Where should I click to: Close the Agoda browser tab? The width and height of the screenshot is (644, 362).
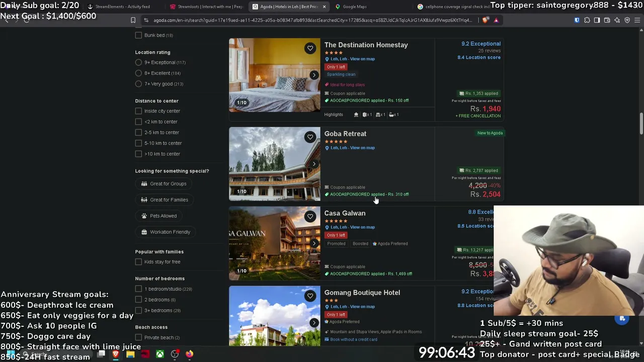coord(324,7)
